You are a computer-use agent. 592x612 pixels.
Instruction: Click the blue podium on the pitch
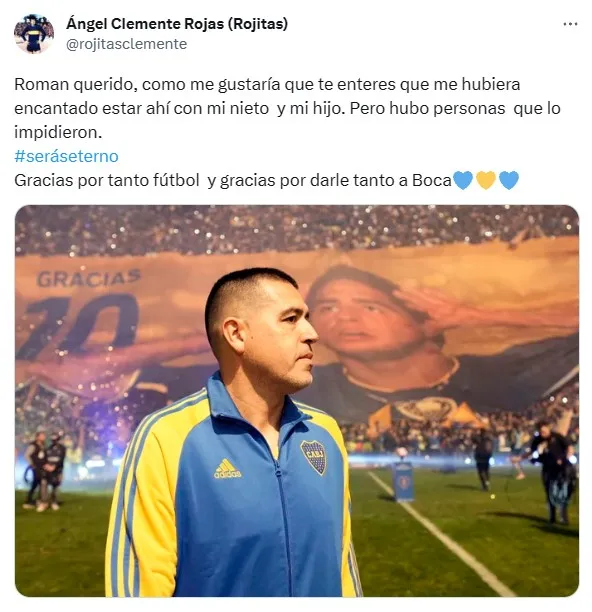click(403, 481)
